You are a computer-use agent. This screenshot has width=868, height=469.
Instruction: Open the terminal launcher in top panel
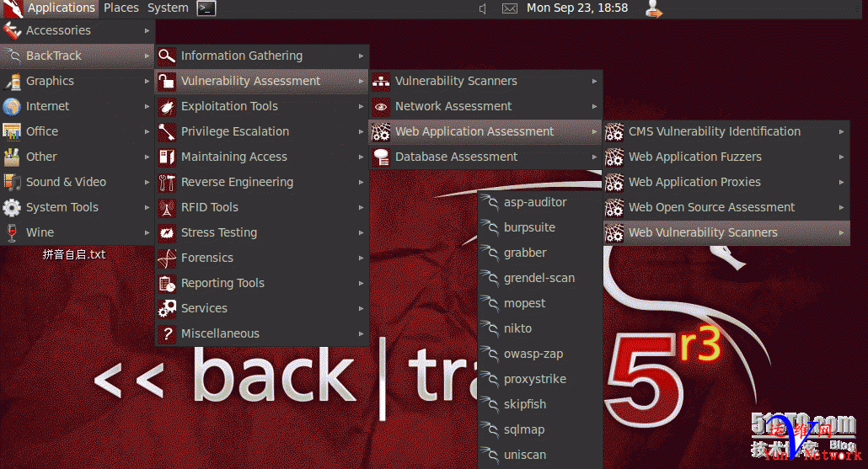(x=206, y=8)
